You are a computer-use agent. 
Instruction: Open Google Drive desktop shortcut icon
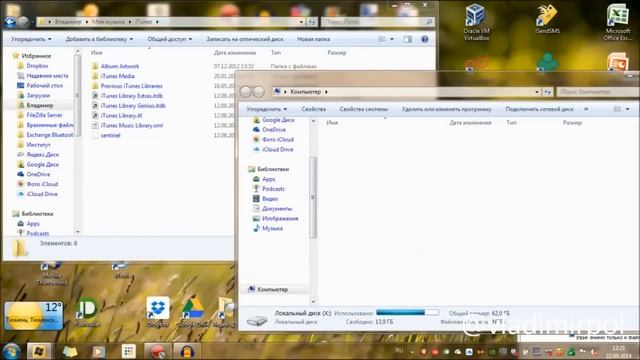point(193,312)
